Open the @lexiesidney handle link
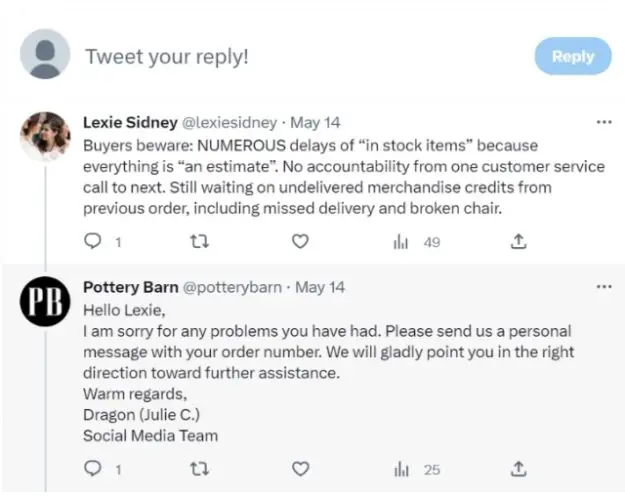The image size is (625, 496). point(228,123)
